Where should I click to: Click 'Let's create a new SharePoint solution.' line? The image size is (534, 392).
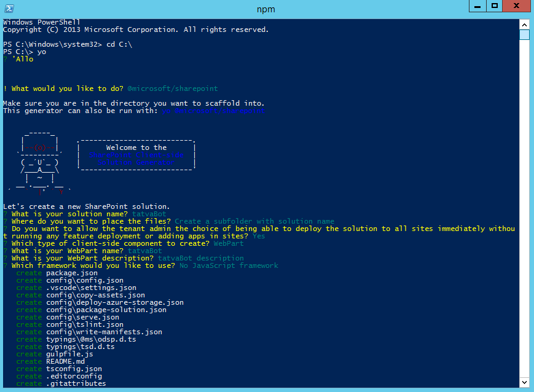point(86,206)
